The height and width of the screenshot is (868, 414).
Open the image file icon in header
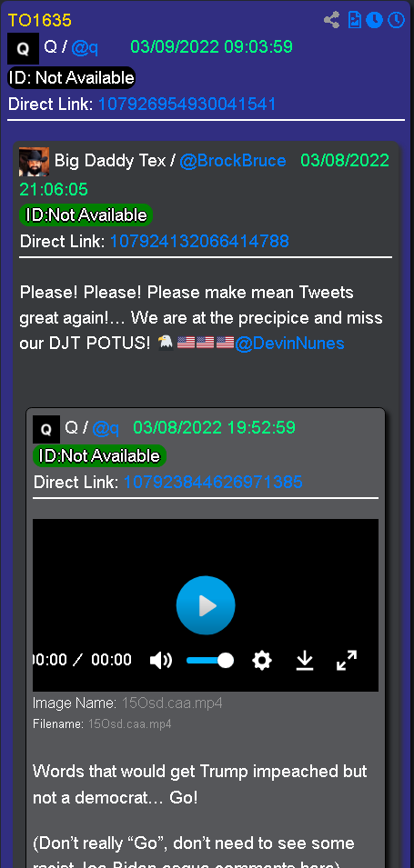point(354,21)
